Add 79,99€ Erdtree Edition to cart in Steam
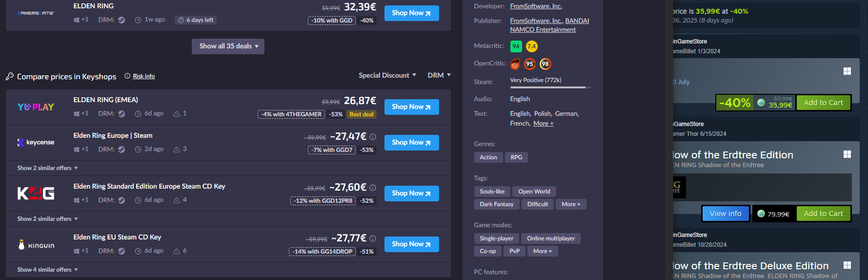This screenshot has width=868, height=280. (823, 214)
